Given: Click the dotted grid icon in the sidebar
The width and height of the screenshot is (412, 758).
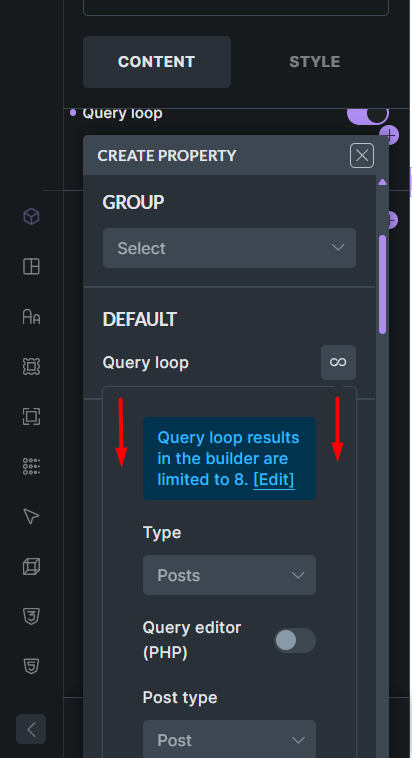Looking at the screenshot, I should 31,466.
